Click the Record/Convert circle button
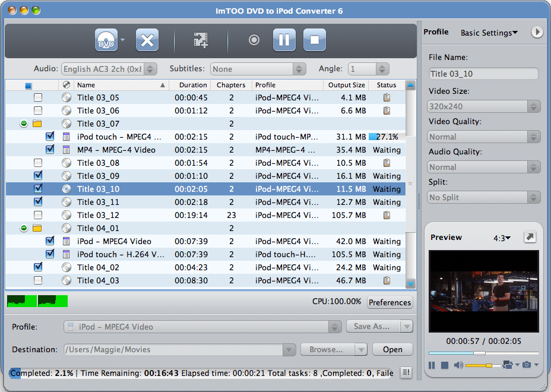Screen dimensions: 551x392 (254, 40)
